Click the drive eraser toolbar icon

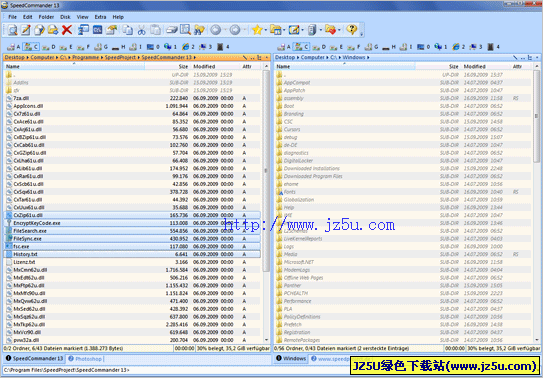(171, 30)
